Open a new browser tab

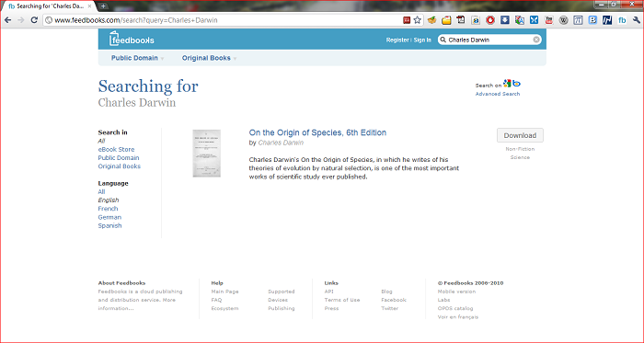tap(103, 6)
